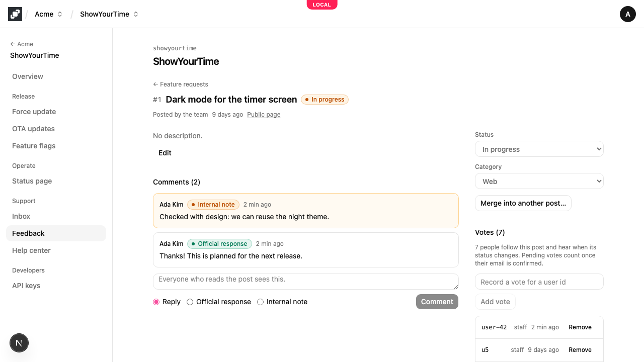This screenshot has height=362, width=644.
Task: Open the user avatar menu labeled A
Action: click(x=628, y=14)
